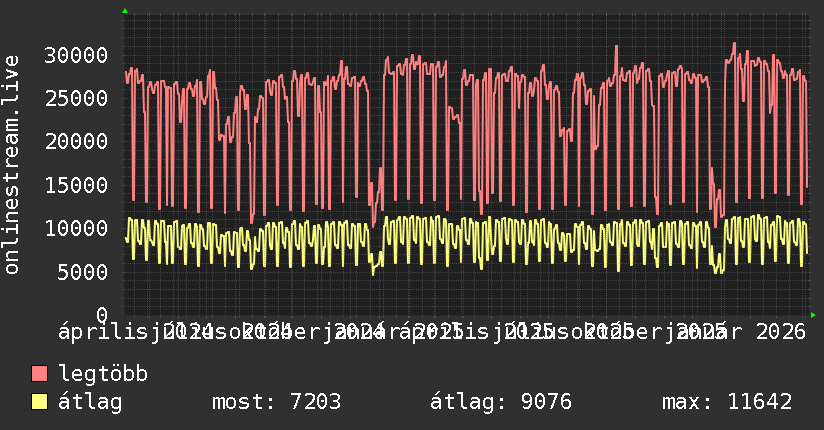Click the 'átlag: 9076' statistic value
Image resolution: width=824 pixels, height=430 pixels.
coord(500,402)
